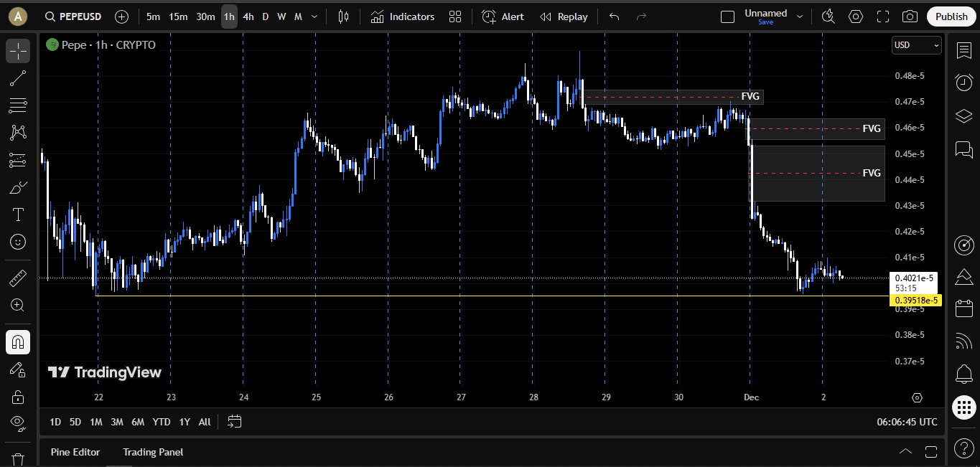Open the watchlist panel in right sidebar
Screen dimensions: 980x467
click(963, 50)
